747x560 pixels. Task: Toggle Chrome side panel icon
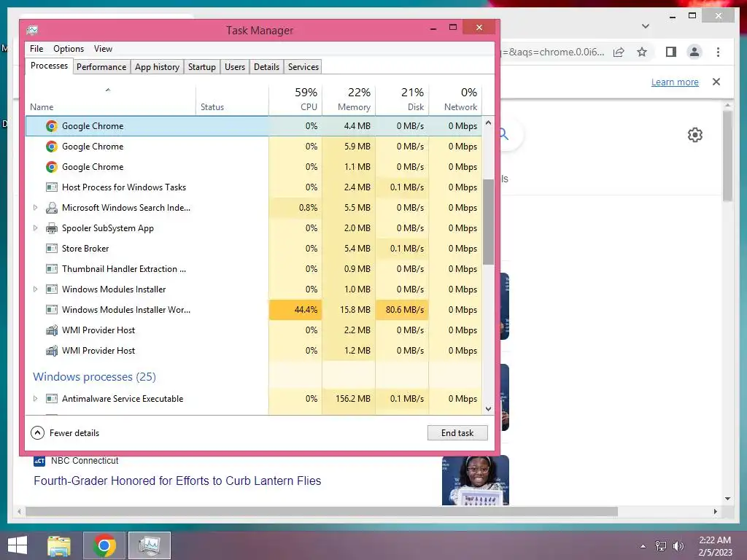671,52
